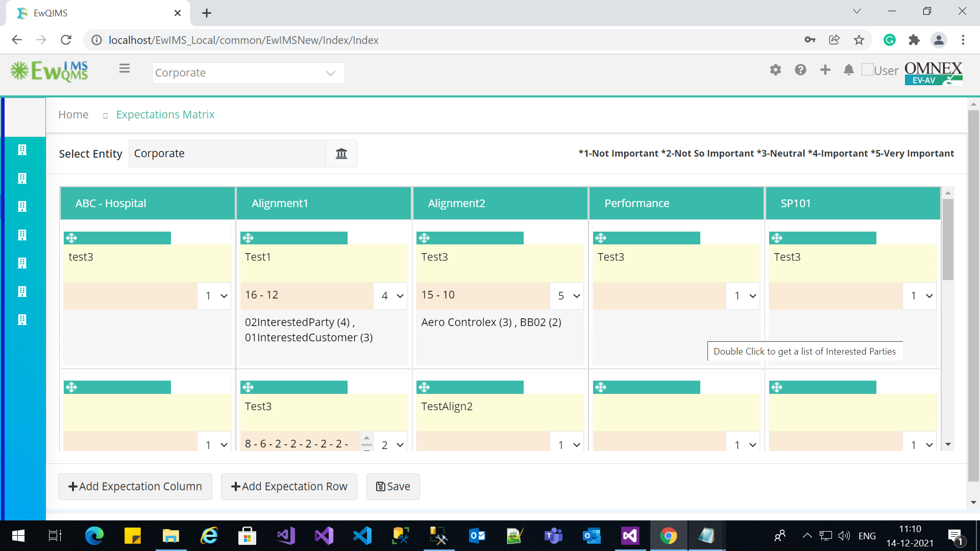The width and height of the screenshot is (980, 551).
Task: Click the matrix scrollbar down arrow
Action: click(948, 445)
